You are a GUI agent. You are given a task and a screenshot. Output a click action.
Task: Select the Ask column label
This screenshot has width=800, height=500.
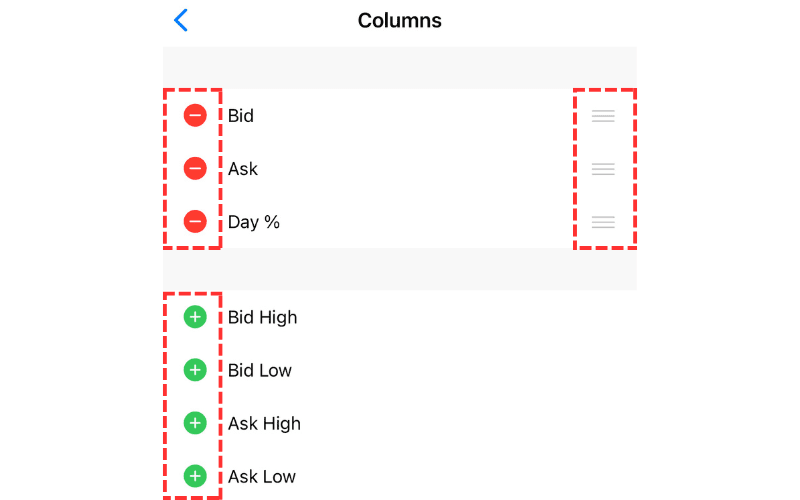point(243,169)
